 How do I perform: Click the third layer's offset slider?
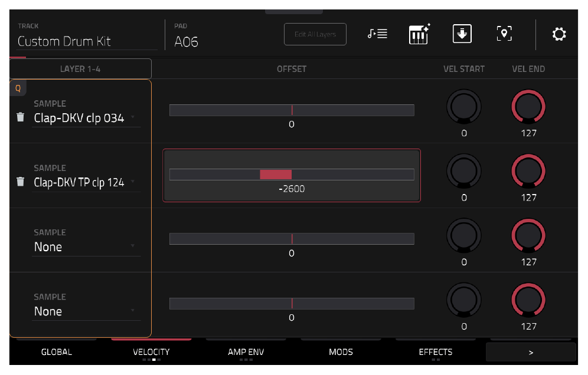(x=292, y=239)
